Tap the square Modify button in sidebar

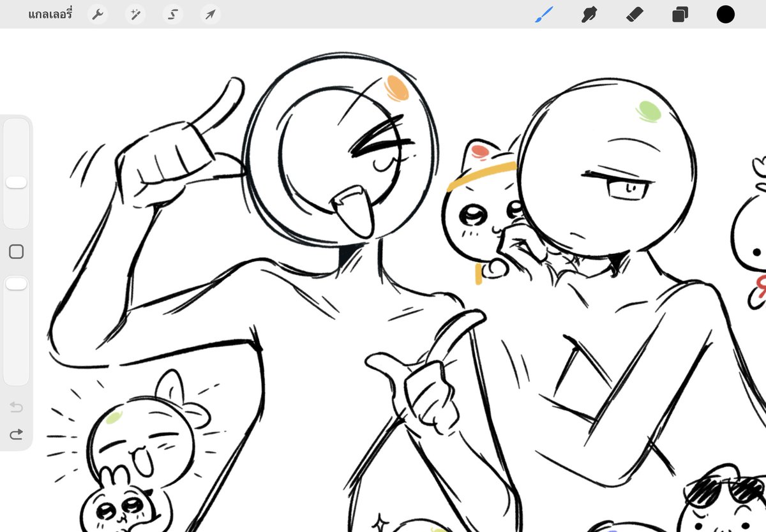(x=16, y=251)
